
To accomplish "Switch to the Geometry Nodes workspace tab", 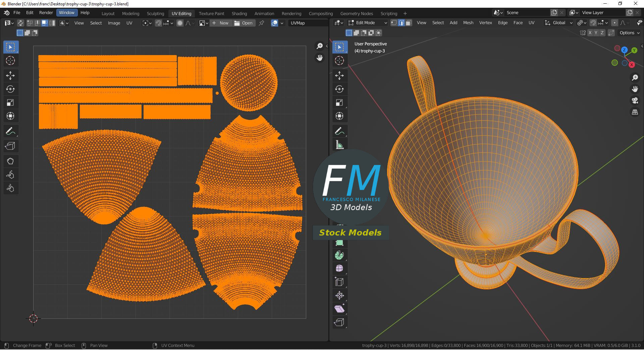I will click(x=357, y=13).
